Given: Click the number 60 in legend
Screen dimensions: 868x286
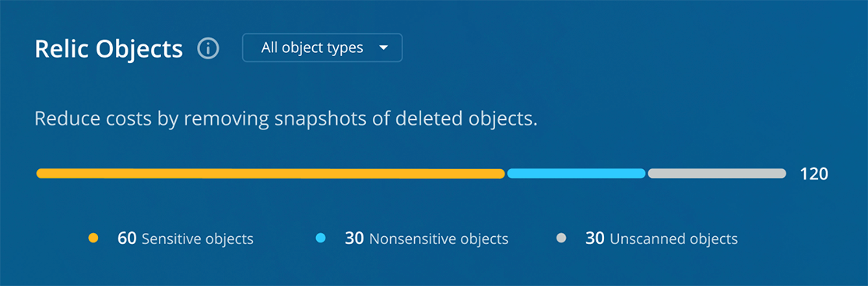Looking at the screenshot, I should [127, 239].
